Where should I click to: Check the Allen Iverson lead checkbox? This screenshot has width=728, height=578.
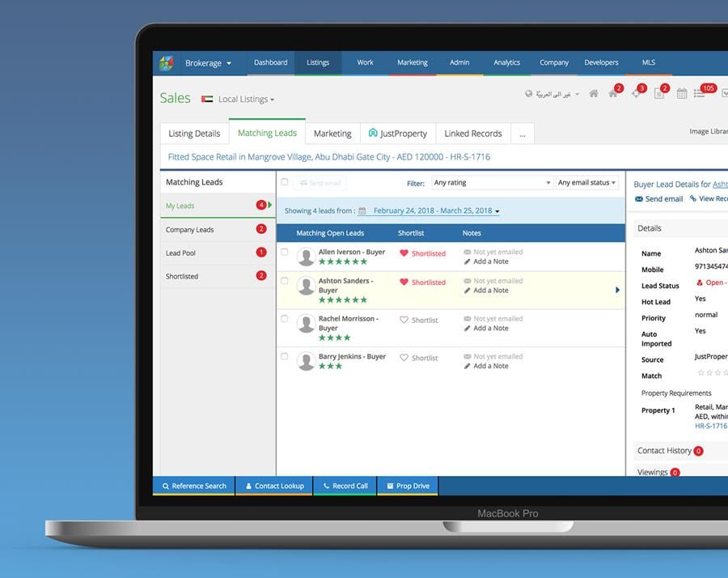coord(285,252)
